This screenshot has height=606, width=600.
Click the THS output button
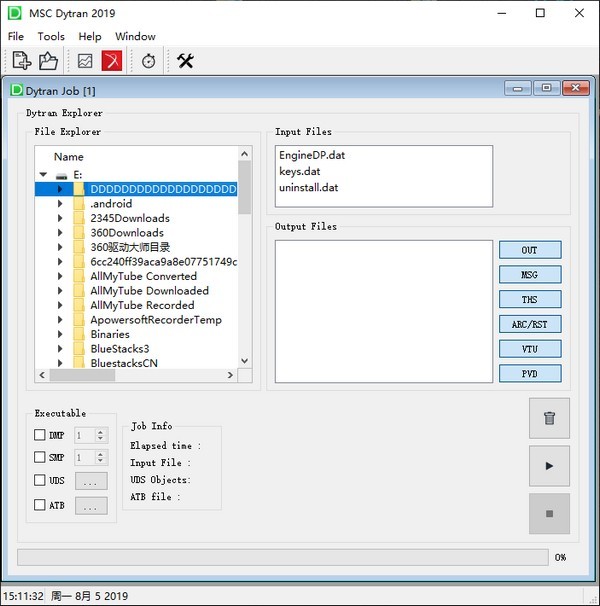pyautogui.click(x=530, y=299)
